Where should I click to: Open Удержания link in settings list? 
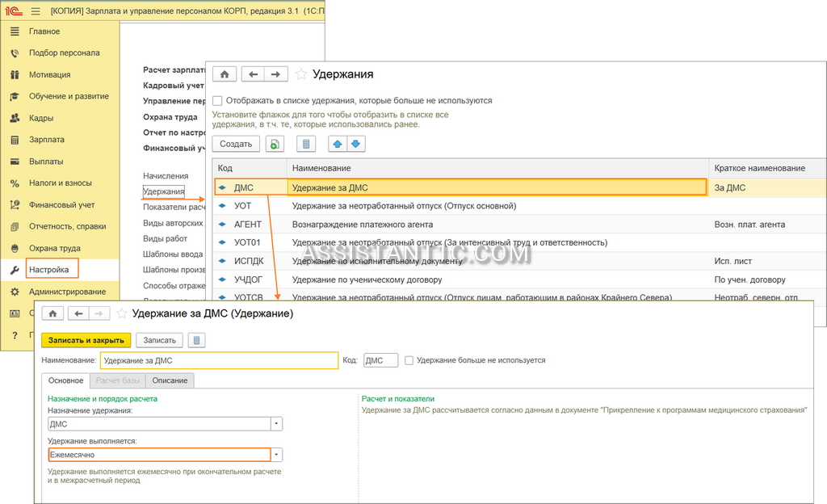[163, 191]
